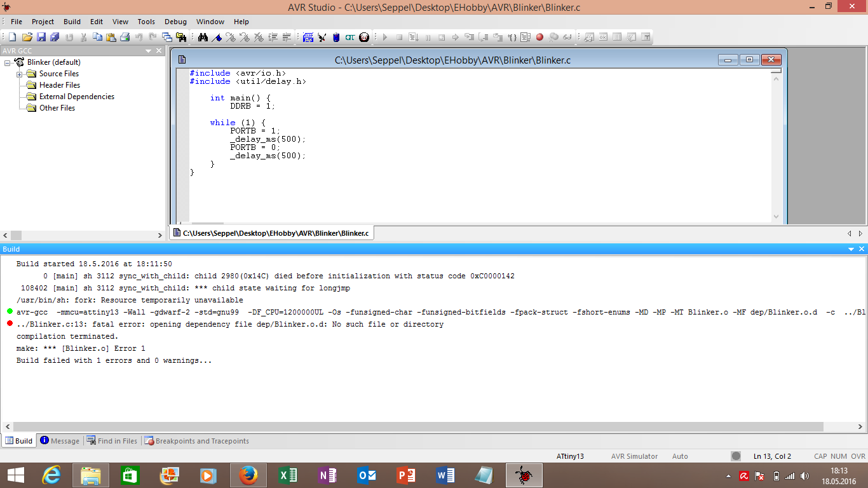
Task: Click the ATtiny13 device in status bar
Action: click(x=570, y=456)
